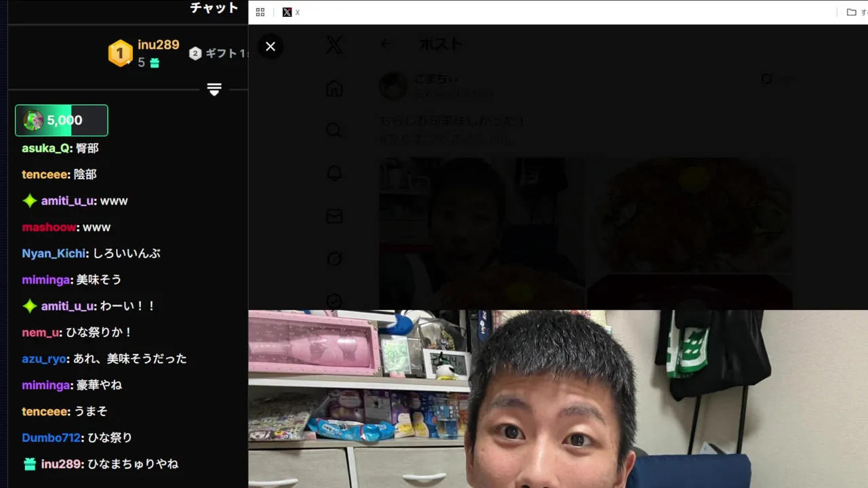This screenshot has width=868, height=488.
Task: Click the gold rank 1 badge
Action: (120, 54)
